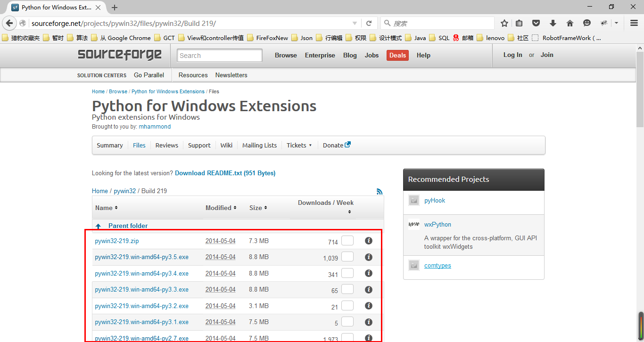This screenshot has width=644, height=342.
Task: Open the Python for Windows Extensions breadcrumb
Action: [168, 91]
